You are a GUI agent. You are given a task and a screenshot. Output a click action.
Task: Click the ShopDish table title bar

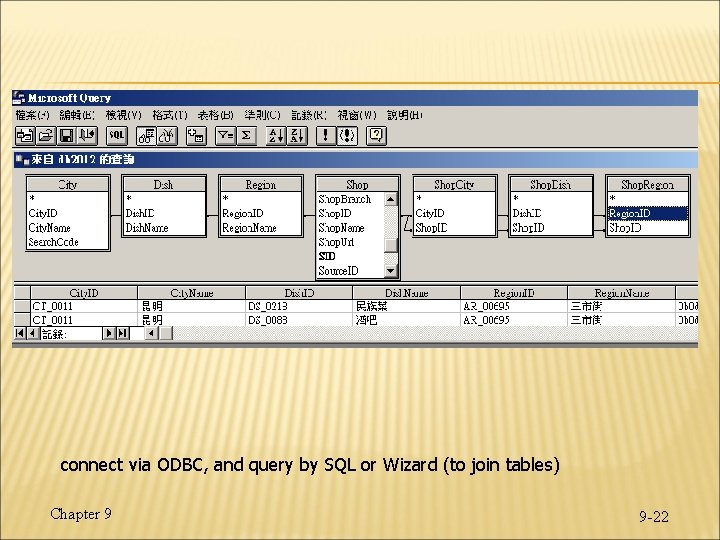(551, 185)
